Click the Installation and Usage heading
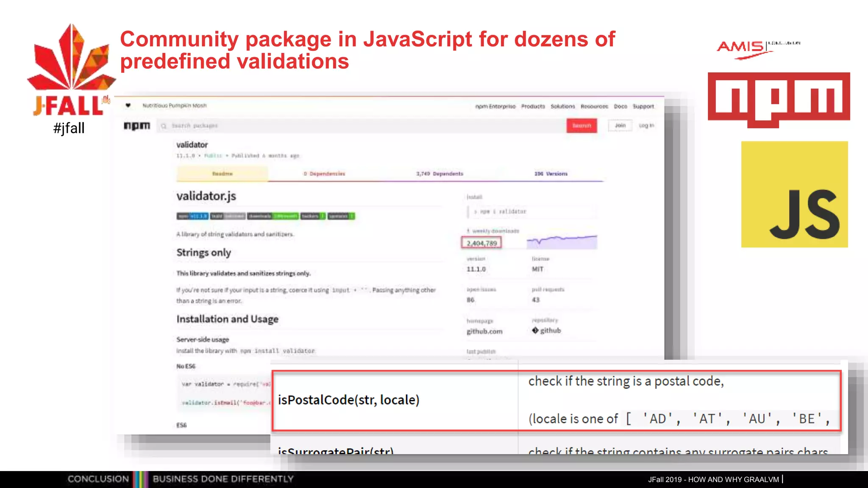The width and height of the screenshot is (868, 488). point(228,319)
